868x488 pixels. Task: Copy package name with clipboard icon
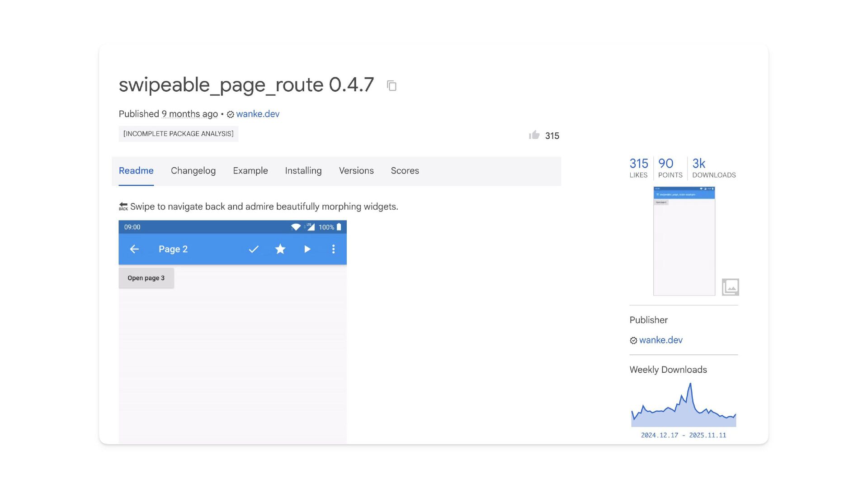click(392, 85)
